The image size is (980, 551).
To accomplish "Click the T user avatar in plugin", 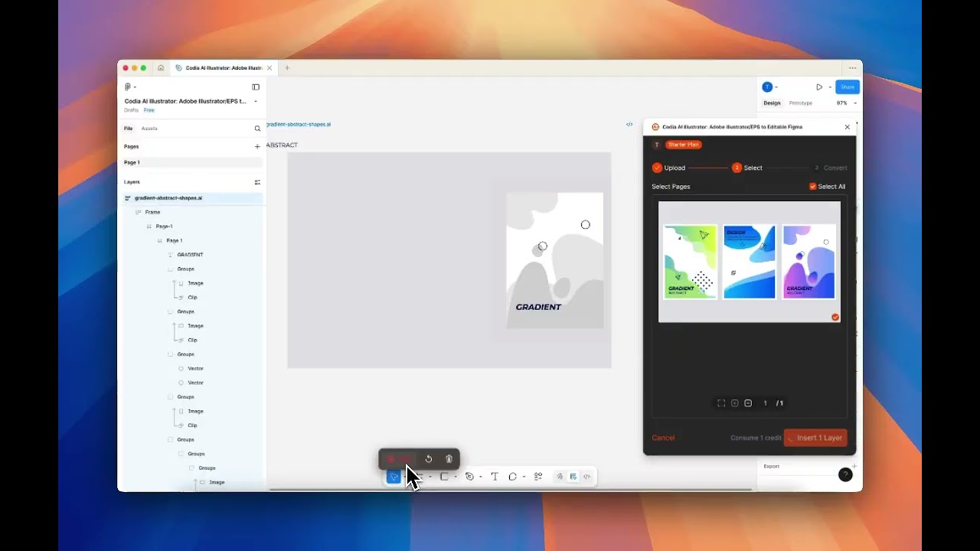I will 657,145.
